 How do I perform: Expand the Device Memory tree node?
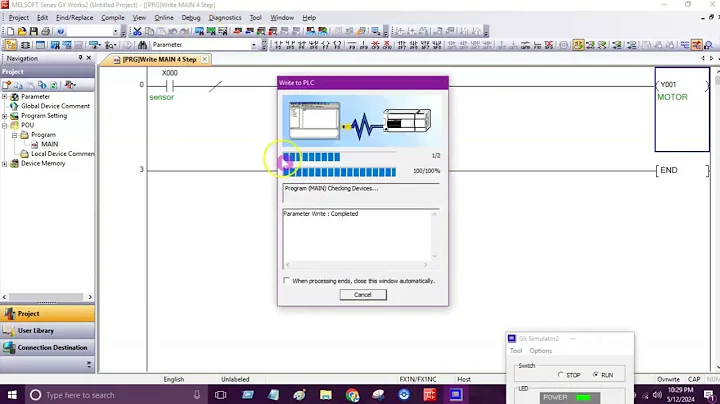[5, 163]
